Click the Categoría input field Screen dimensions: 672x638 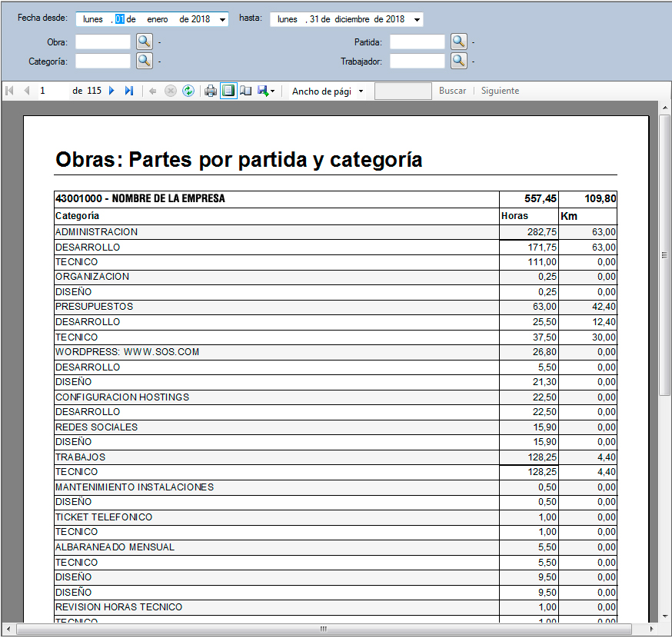click(103, 61)
